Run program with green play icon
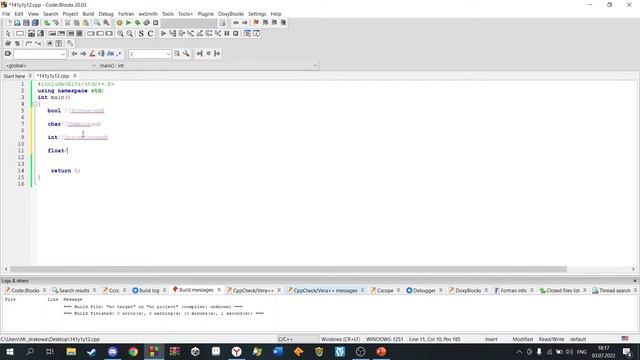 [128, 23]
